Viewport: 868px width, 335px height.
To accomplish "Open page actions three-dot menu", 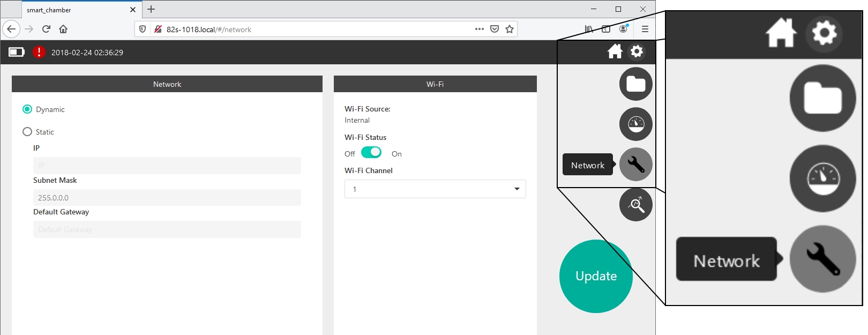I will point(479,29).
